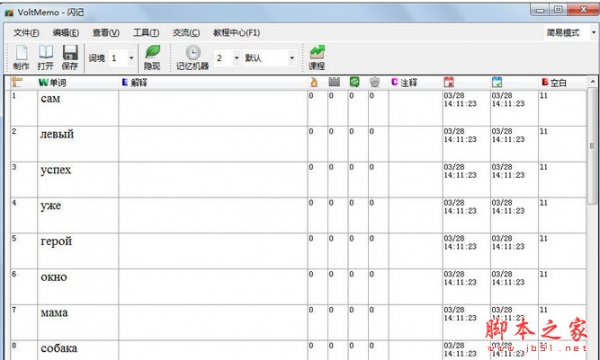This screenshot has width=600, height=360.
Task: Select the word cell "мама"
Action: (78, 323)
